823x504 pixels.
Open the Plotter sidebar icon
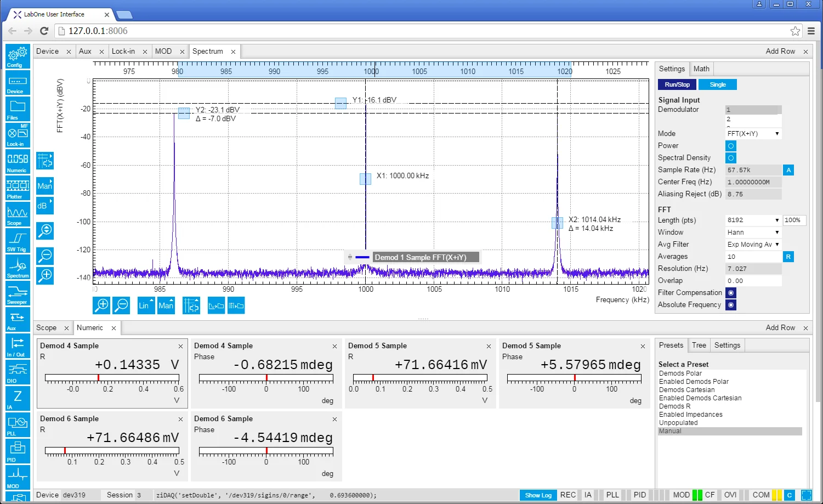coord(18,188)
